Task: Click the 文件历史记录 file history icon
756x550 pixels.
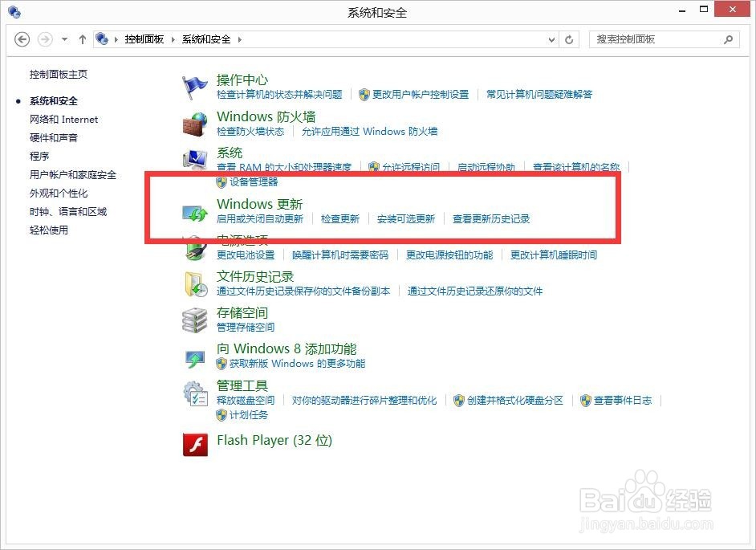Action: [x=194, y=283]
